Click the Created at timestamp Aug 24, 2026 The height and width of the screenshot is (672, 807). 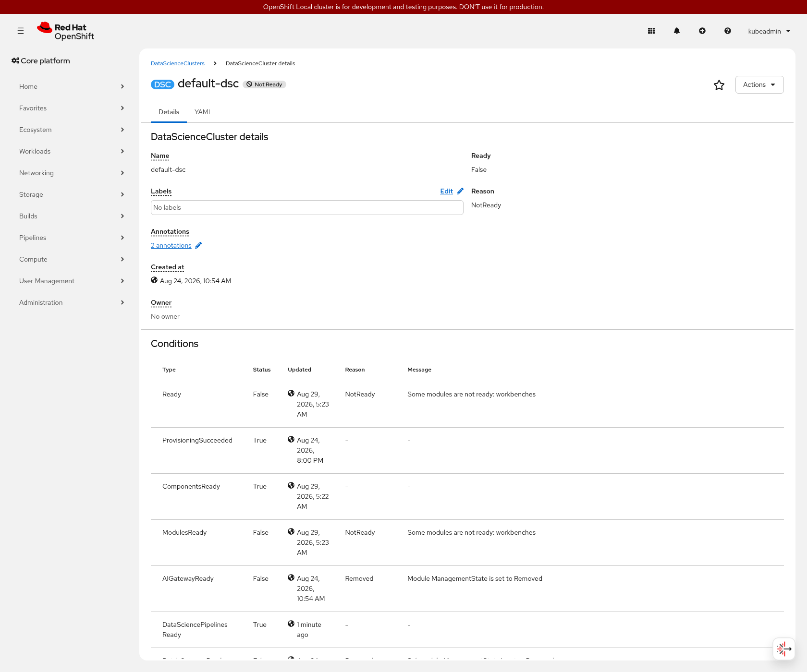[x=196, y=281]
